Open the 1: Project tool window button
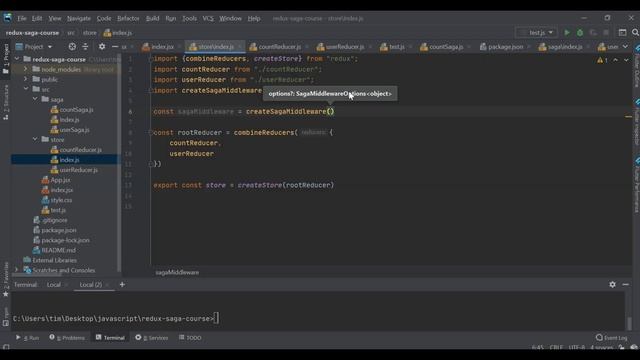 (x=6, y=59)
